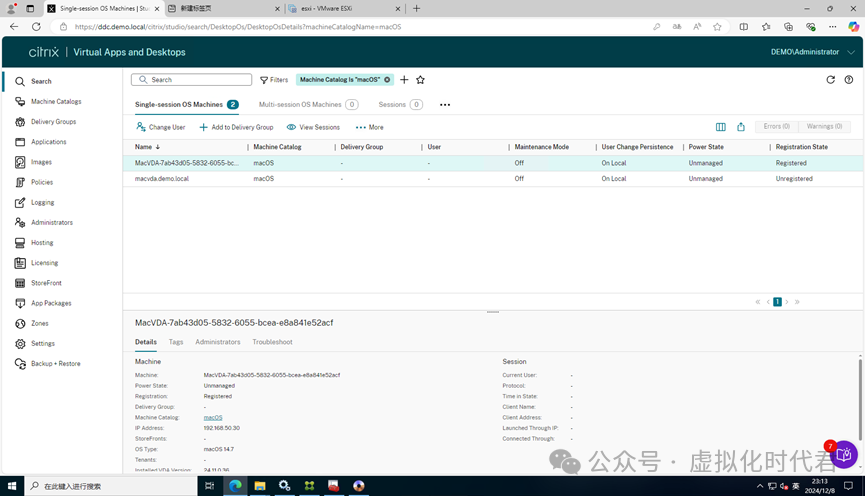Image resolution: width=865 pixels, height=496 pixels.
Task: Open a new browser tab
Action: click(x=417, y=8)
